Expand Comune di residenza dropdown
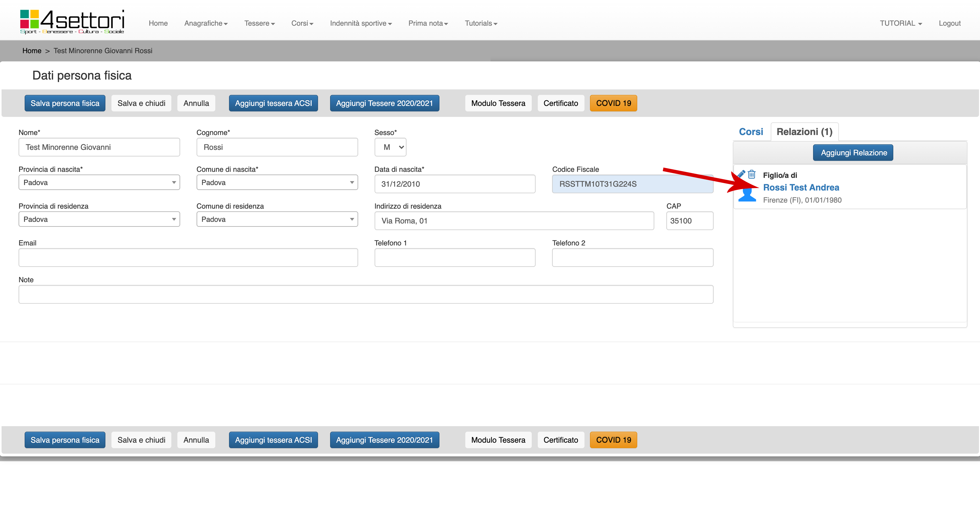This screenshot has width=980, height=526. click(277, 219)
